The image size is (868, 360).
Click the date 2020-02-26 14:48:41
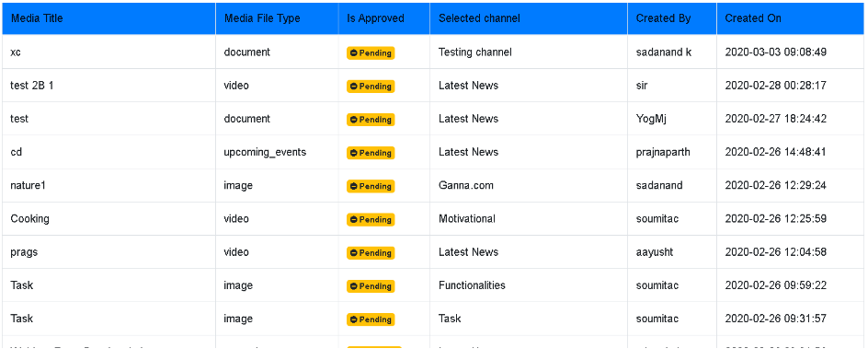[x=775, y=152]
